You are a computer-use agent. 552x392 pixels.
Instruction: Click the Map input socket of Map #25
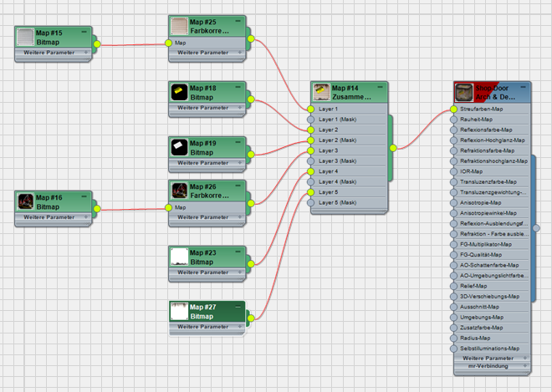[x=168, y=43]
